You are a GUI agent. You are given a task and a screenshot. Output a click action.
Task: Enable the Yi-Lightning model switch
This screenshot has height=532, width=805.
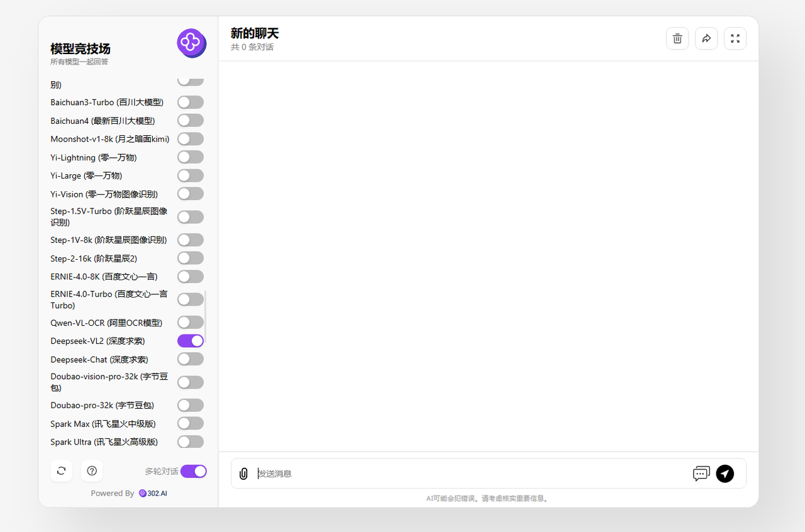[191, 157]
